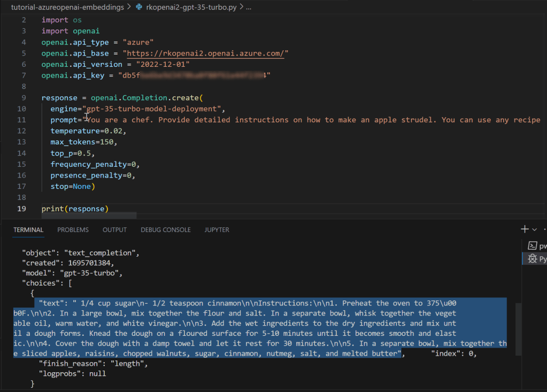
Task: Click rkopenai2-gpt-35-turbo.py breadcrumb item
Action: pos(190,7)
